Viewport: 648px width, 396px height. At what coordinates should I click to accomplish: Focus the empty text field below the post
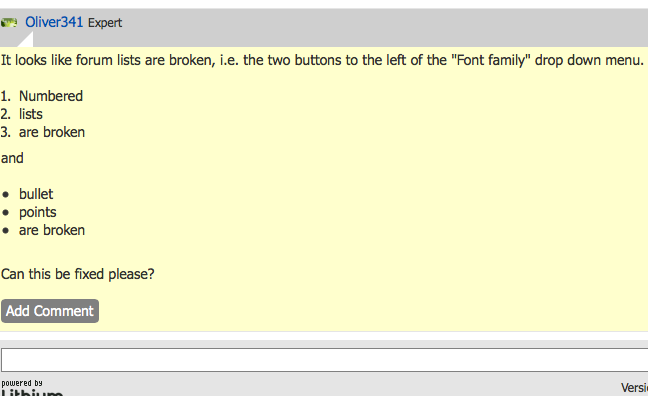click(x=324, y=360)
